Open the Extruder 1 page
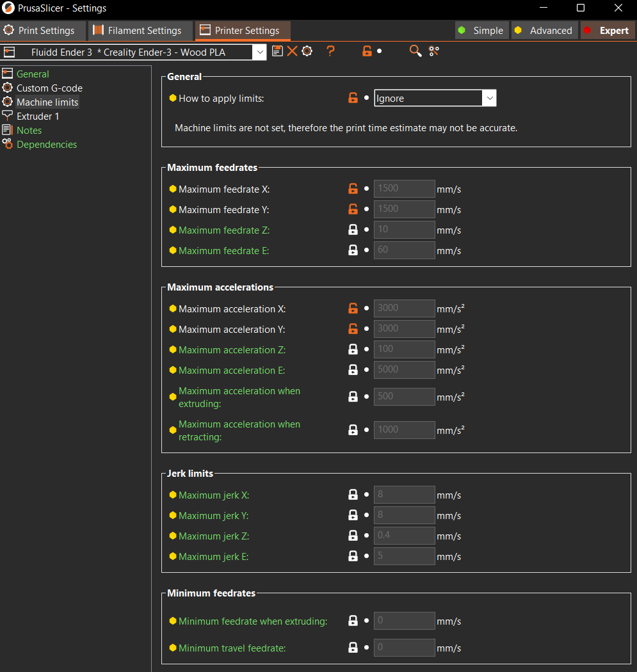Viewport: 637px width, 672px height. pyautogui.click(x=38, y=116)
